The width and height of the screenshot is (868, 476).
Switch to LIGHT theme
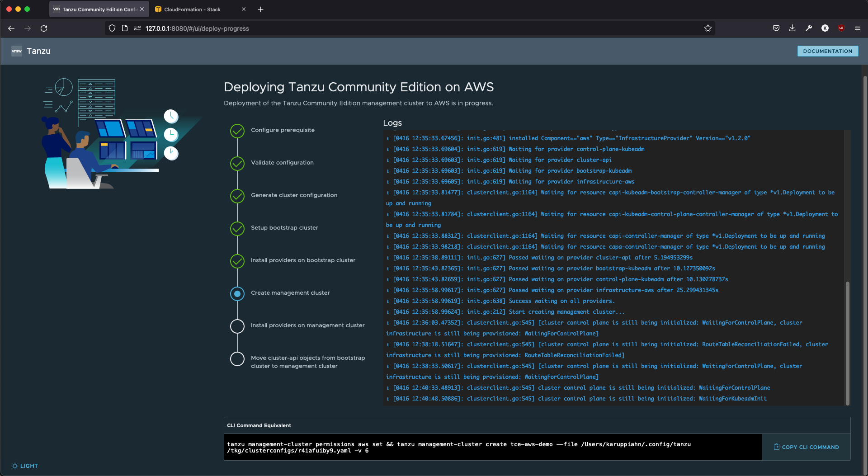(25, 466)
